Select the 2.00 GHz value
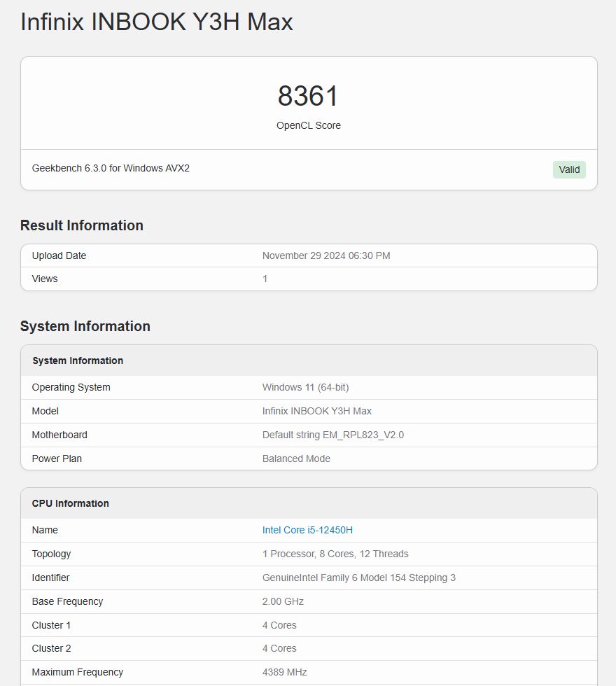616x686 pixels. coord(283,601)
